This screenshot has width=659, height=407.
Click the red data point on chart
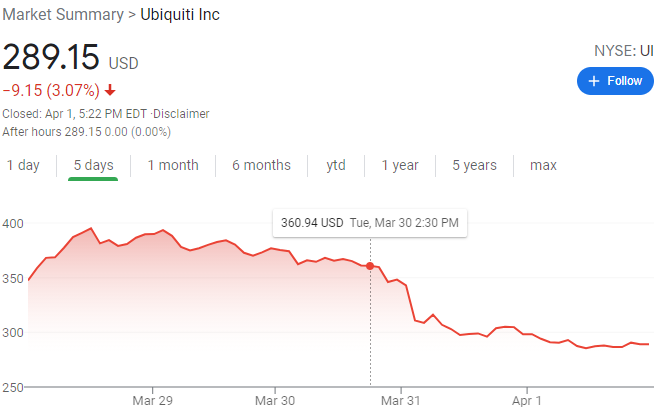pyautogui.click(x=370, y=266)
